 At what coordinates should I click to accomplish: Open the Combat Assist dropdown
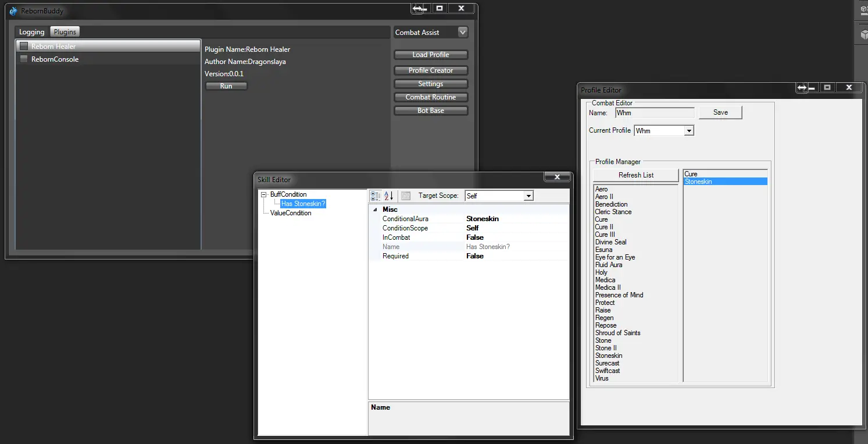point(463,33)
